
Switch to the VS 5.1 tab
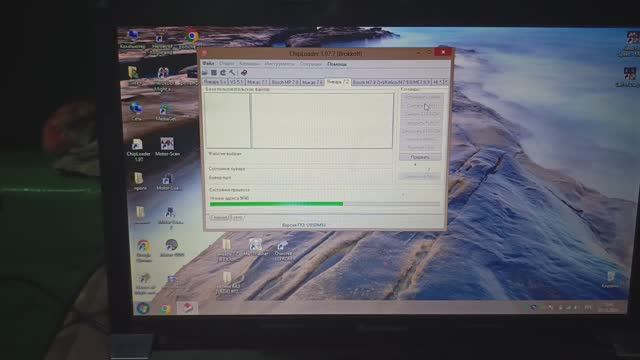click(236, 82)
